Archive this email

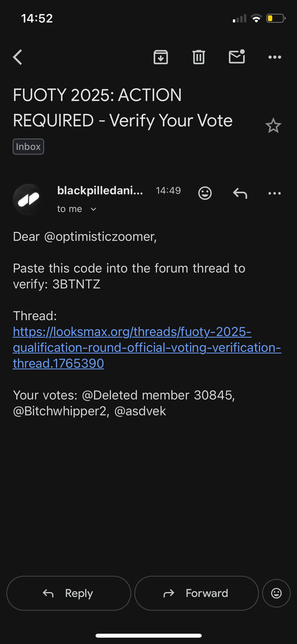(161, 57)
